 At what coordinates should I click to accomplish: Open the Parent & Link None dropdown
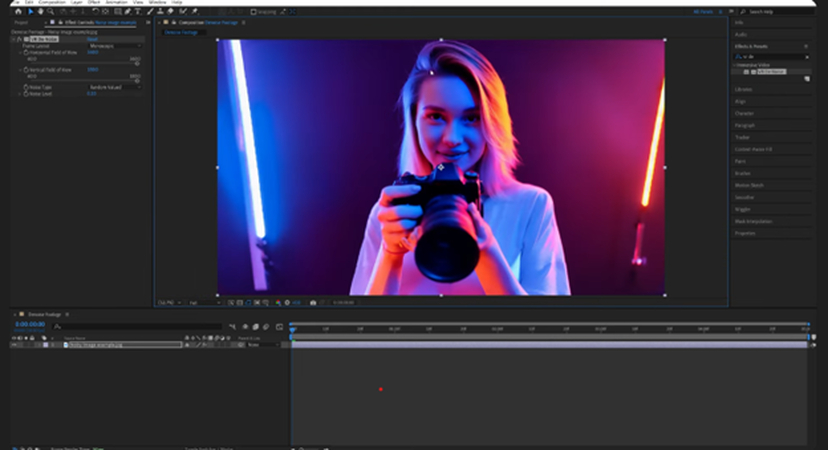tap(264, 345)
